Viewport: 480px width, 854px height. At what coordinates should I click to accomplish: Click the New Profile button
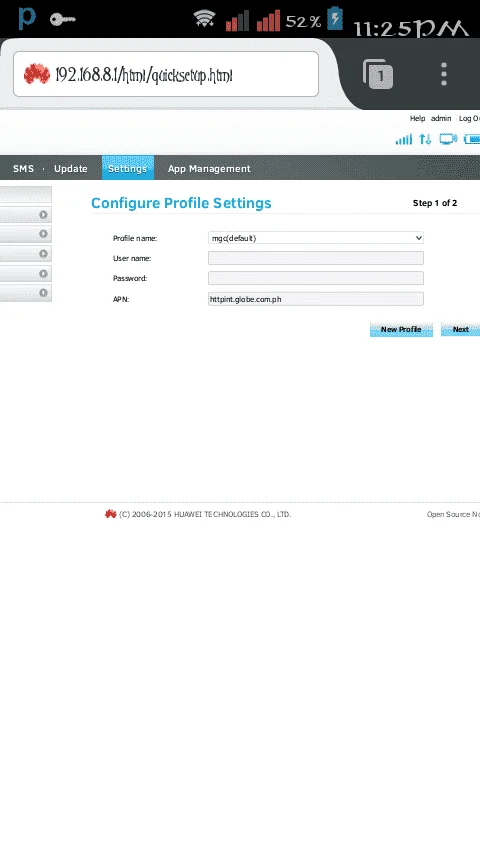tap(401, 330)
